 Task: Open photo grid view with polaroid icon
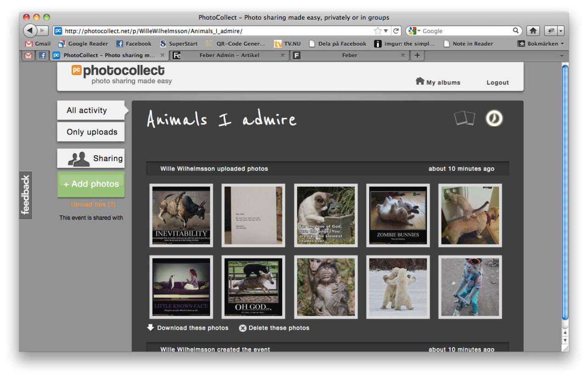coord(464,118)
